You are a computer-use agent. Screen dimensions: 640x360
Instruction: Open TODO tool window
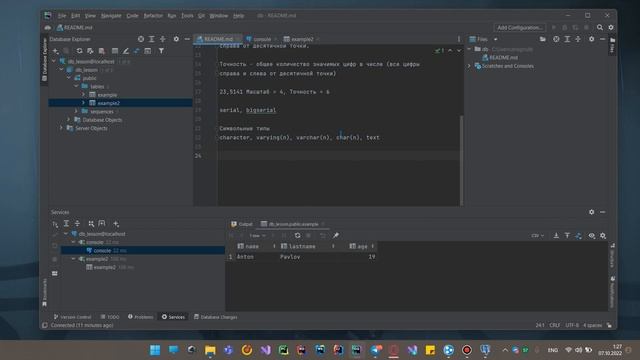tap(110, 317)
